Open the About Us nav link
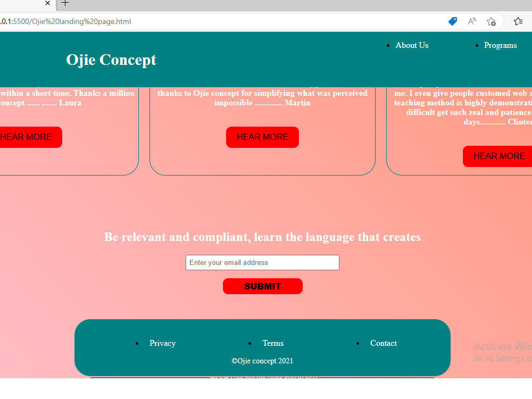Viewport: 532px width, 399px height. coord(412,45)
